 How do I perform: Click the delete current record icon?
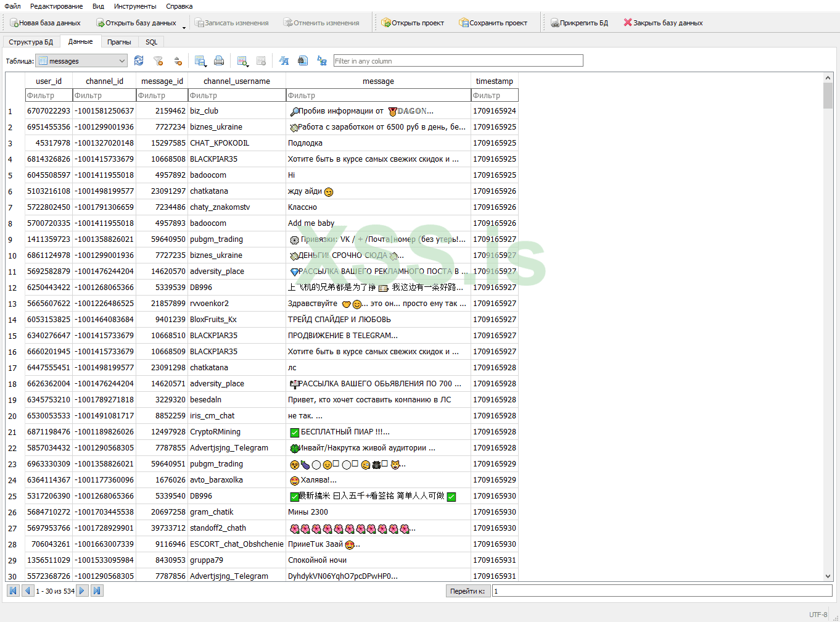[261, 60]
